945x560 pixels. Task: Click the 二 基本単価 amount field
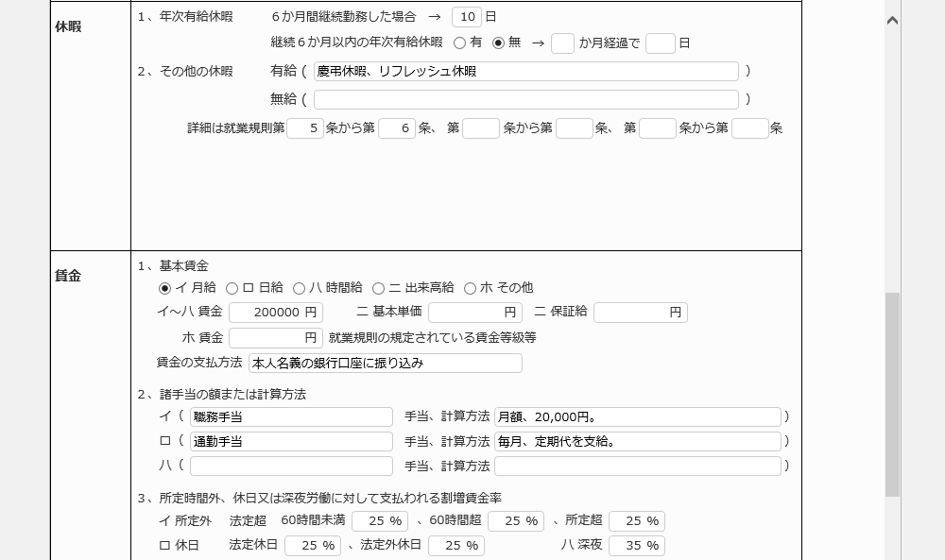[x=477, y=313]
